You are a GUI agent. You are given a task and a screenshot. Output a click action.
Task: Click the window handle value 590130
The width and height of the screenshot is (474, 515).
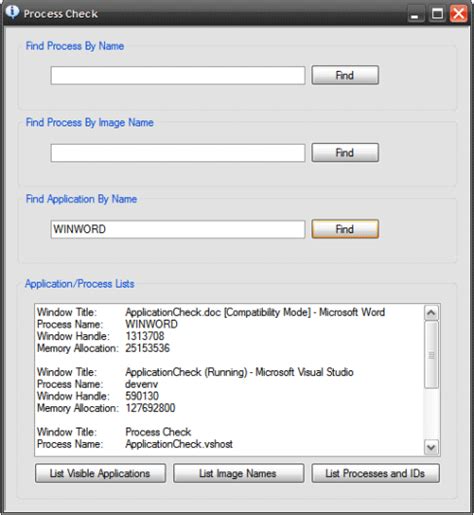[142, 396]
